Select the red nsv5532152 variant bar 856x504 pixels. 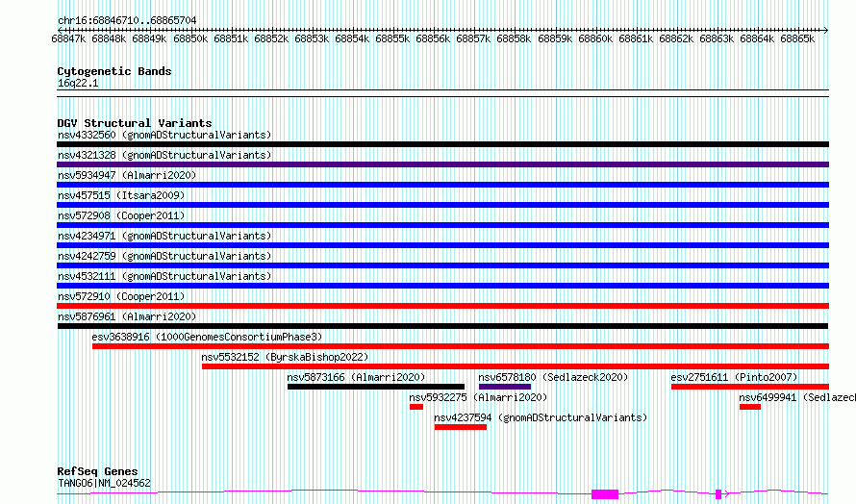coord(516,366)
